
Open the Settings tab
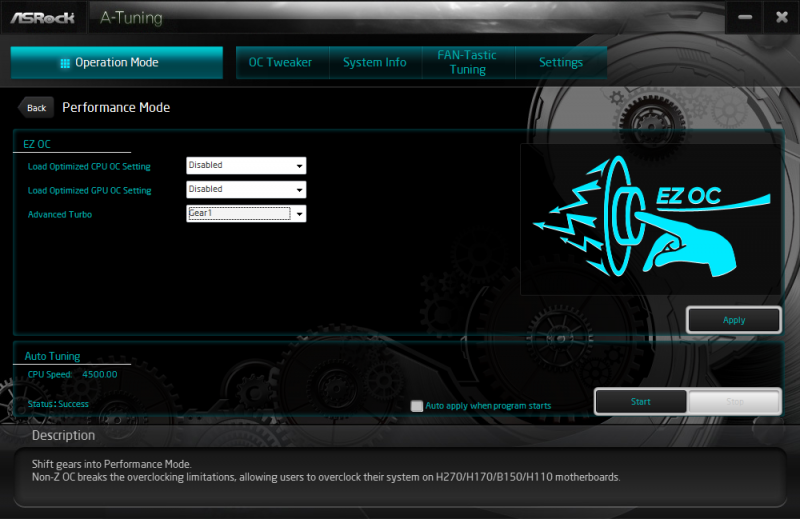click(561, 63)
